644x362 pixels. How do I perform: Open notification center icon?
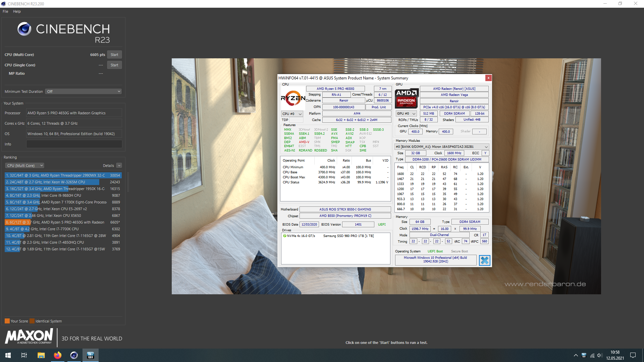pyautogui.click(x=633, y=355)
